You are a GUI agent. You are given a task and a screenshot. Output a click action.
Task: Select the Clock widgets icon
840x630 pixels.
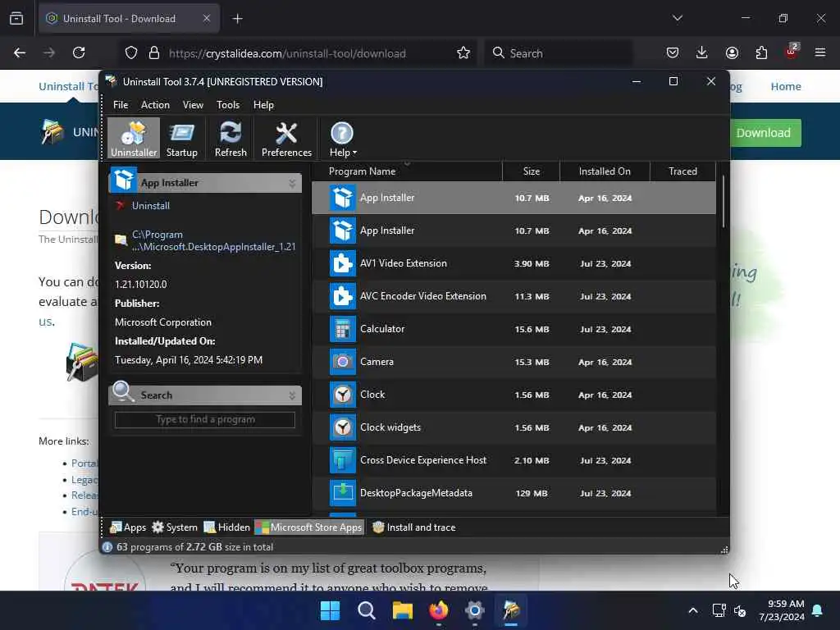342,427
